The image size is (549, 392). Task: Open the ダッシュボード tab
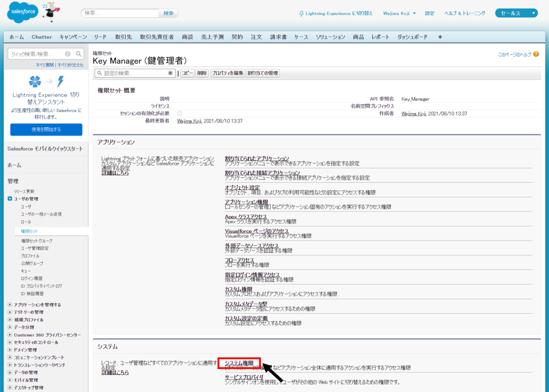click(413, 37)
